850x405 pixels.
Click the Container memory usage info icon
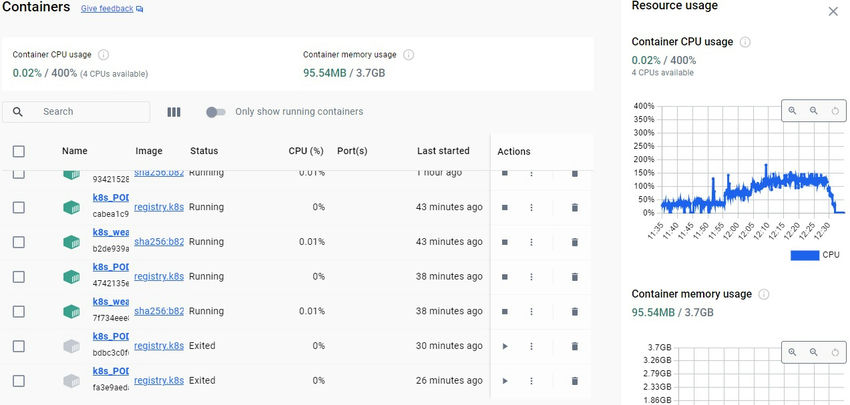408,55
